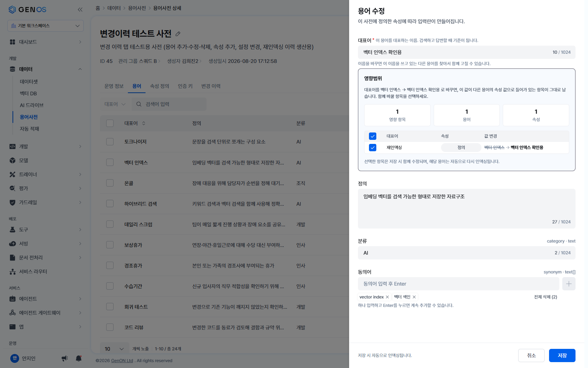This screenshot has width=588, height=368.
Task: Click the search magnifier icon
Action: click(x=139, y=104)
